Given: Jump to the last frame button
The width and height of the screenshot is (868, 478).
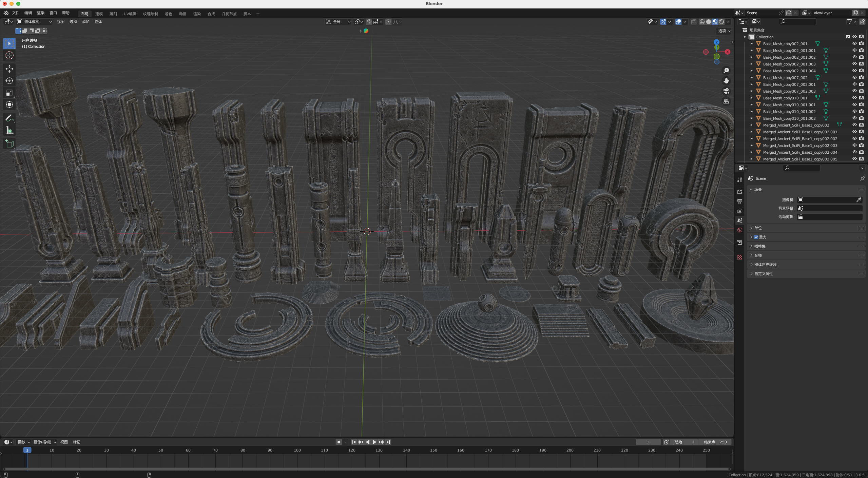Looking at the screenshot, I should [388, 442].
